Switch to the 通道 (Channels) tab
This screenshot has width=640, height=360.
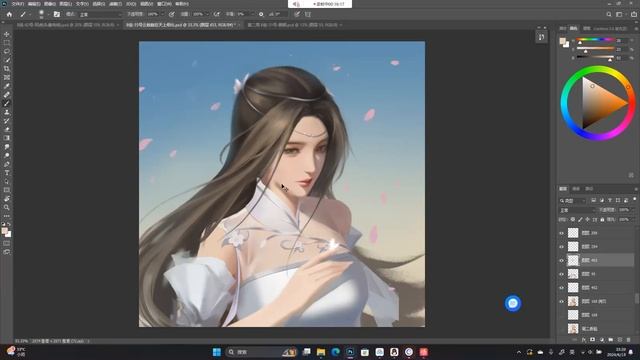(576, 189)
